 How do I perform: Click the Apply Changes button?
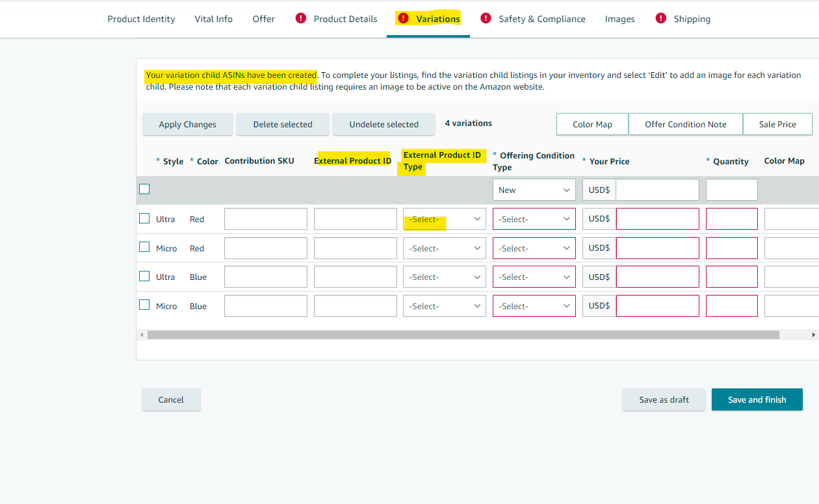187,124
